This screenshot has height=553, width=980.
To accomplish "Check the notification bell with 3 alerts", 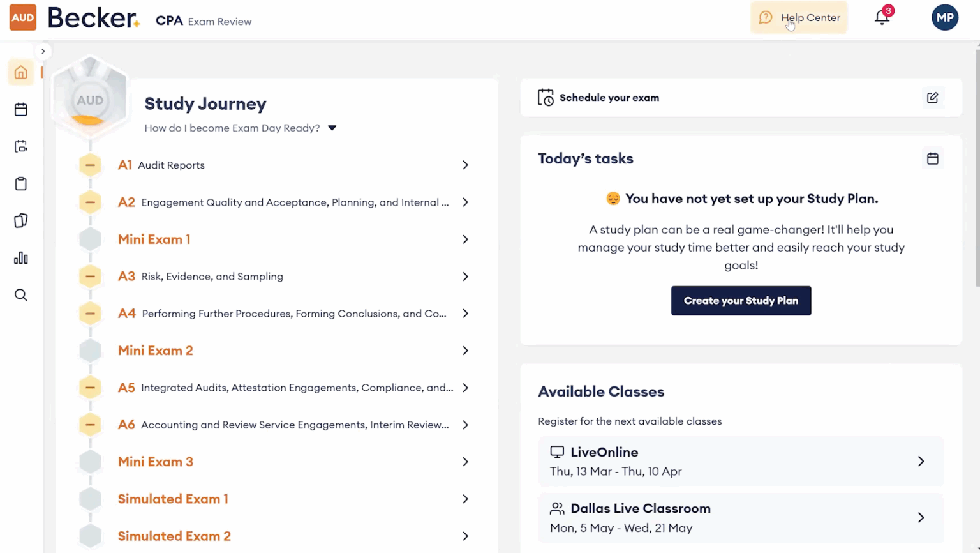I will [882, 17].
